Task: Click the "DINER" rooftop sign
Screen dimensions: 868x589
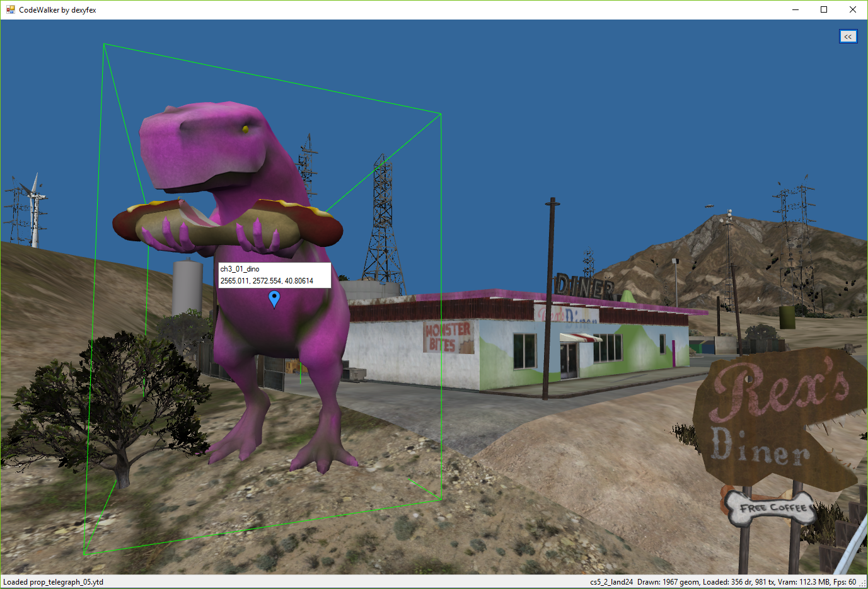Action: click(x=584, y=287)
